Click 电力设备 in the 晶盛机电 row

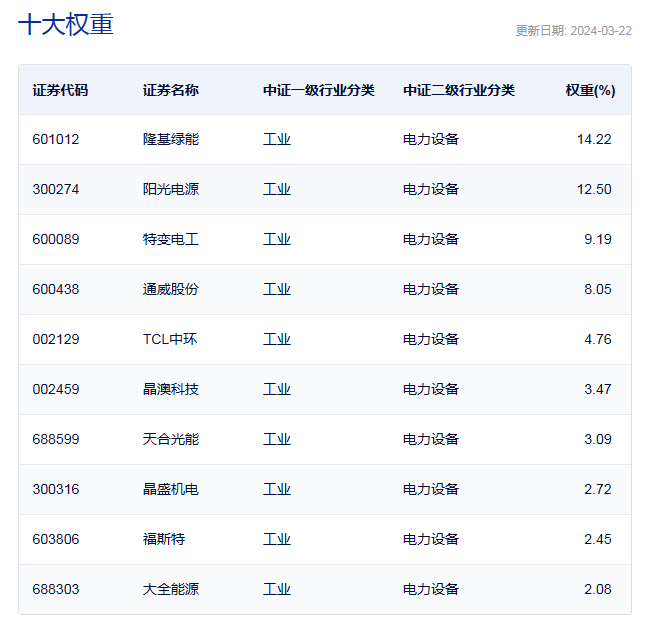431,489
